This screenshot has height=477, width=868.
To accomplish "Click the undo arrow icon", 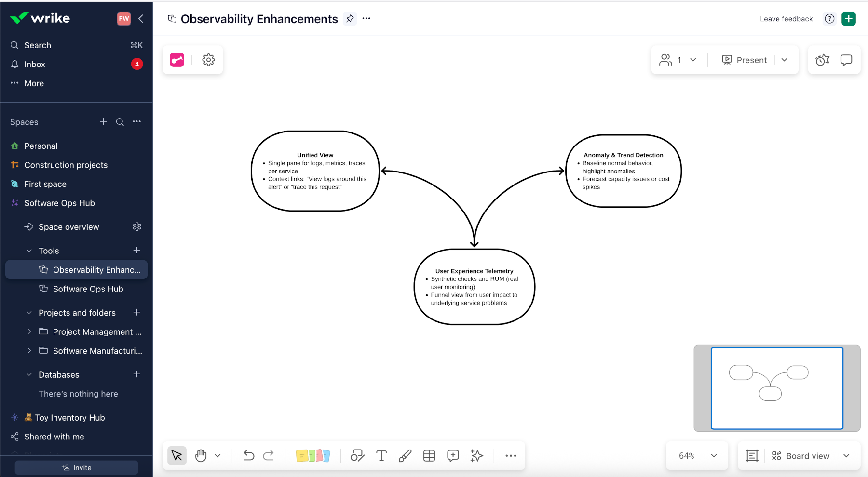I will [x=249, y=455].
